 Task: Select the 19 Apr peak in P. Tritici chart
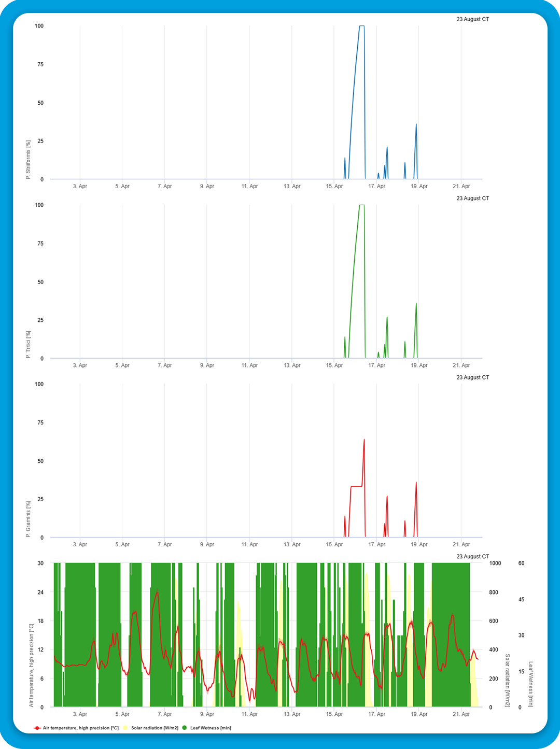coord(416,304)
